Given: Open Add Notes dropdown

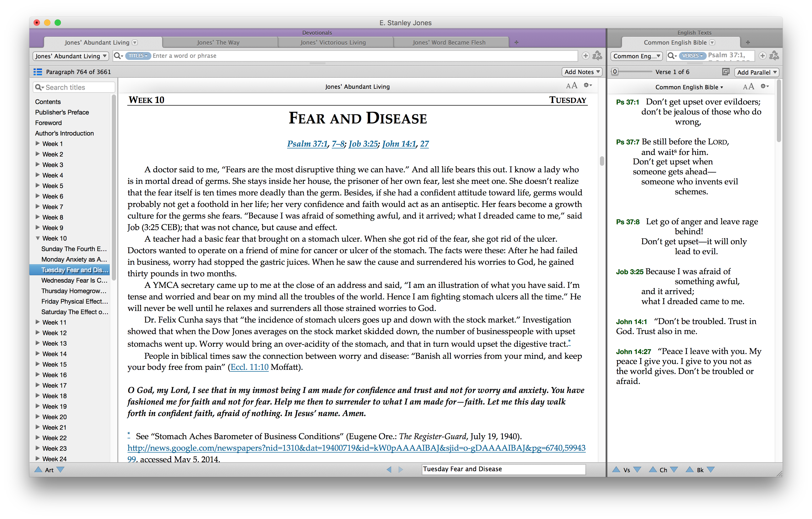Looking at the screenshot, I should [582, 72].
